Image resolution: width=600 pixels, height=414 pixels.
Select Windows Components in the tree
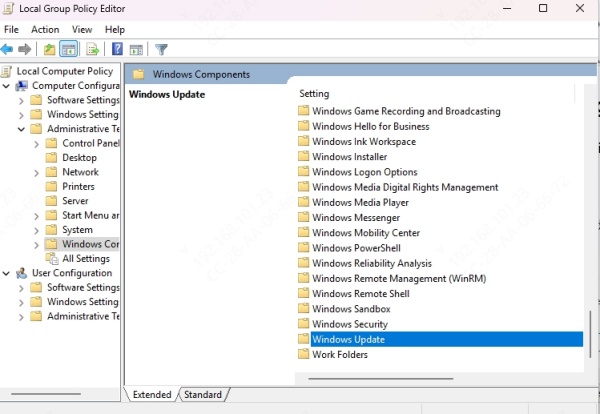[x=90, y=244]
